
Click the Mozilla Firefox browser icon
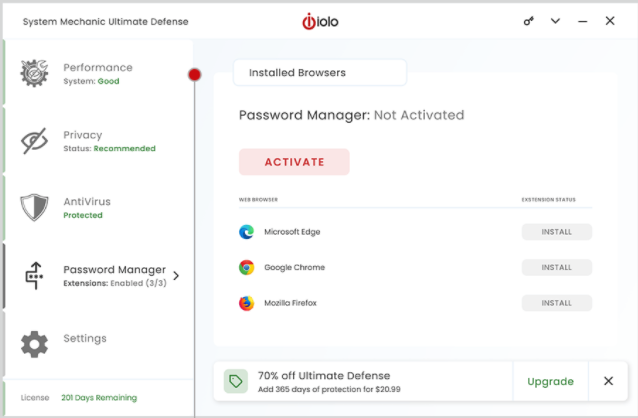coord(246,303)
